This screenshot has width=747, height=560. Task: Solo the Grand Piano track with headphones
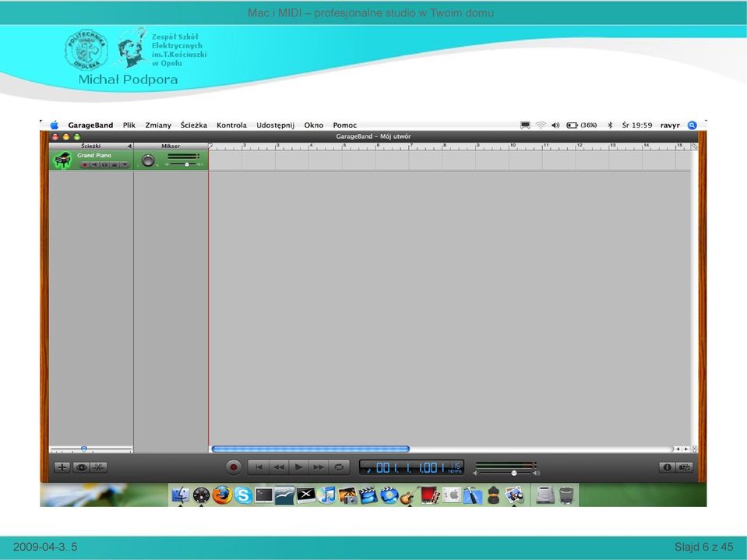104,165
